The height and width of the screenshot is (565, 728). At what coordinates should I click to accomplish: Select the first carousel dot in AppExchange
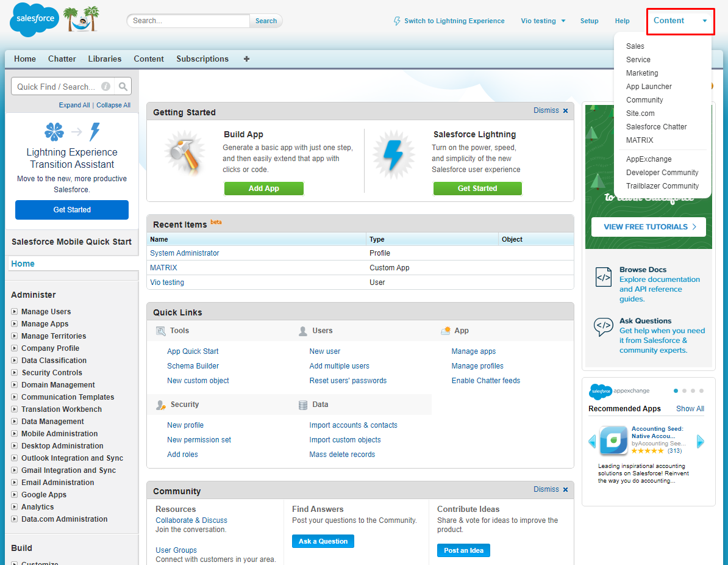676,390
